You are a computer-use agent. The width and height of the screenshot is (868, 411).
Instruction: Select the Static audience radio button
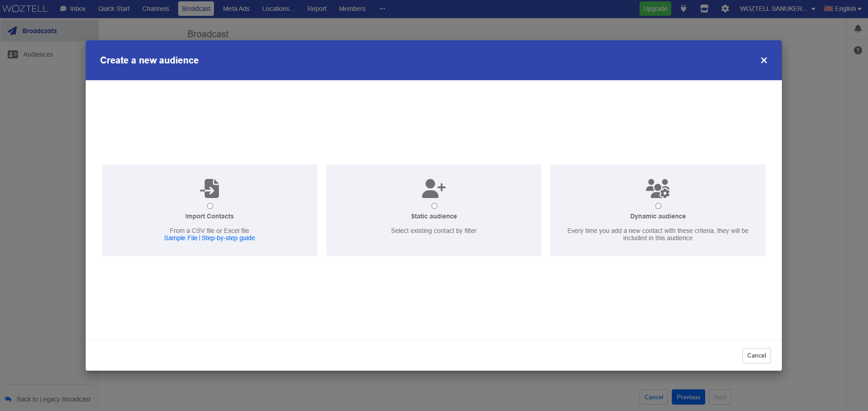tap(434, 206)
